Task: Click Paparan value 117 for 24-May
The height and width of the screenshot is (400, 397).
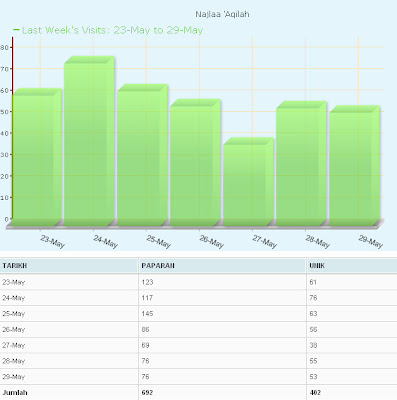Action: 147,298
